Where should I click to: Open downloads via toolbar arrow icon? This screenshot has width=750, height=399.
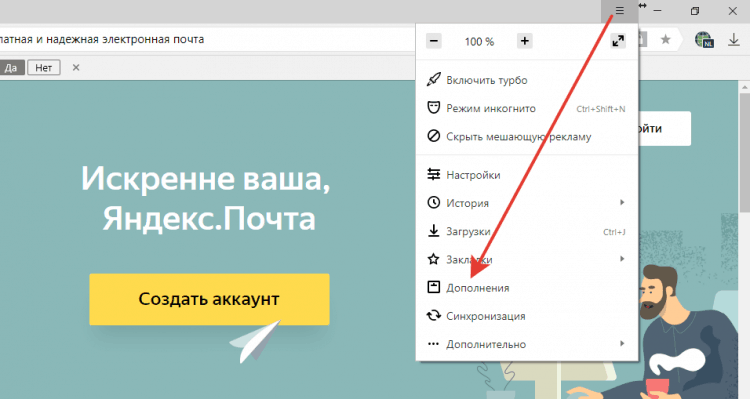coord(734,39)
